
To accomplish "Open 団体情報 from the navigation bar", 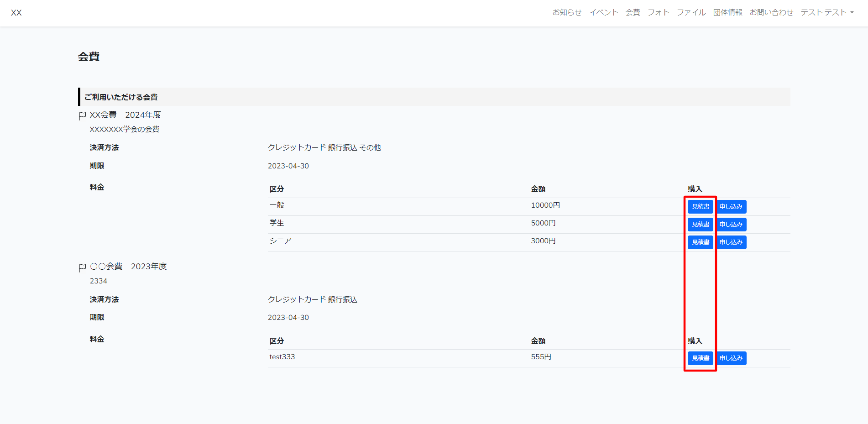I will 727,12.
